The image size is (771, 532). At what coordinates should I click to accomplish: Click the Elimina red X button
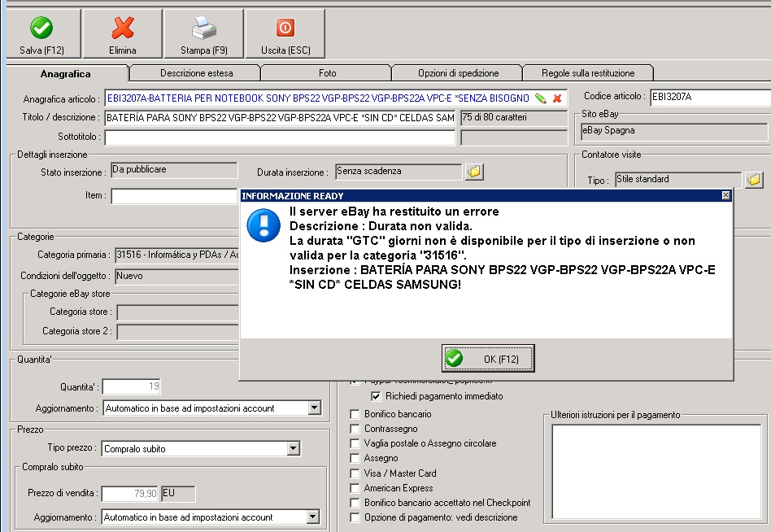pos(123,33)
